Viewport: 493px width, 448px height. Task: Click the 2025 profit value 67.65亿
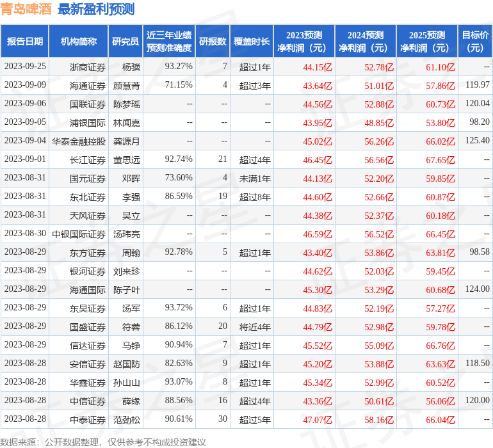click(440, 160)
